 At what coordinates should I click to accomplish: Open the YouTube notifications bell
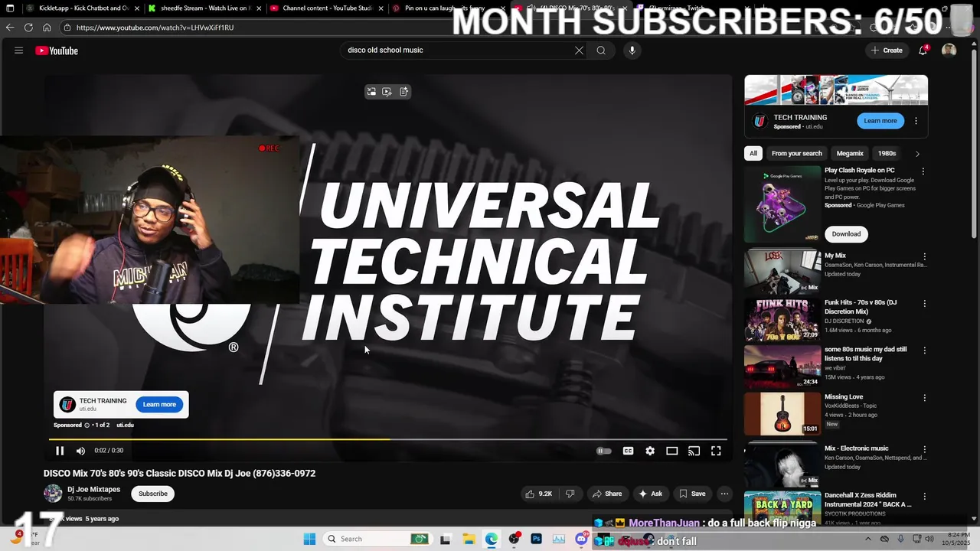click(x=923, y=51)
